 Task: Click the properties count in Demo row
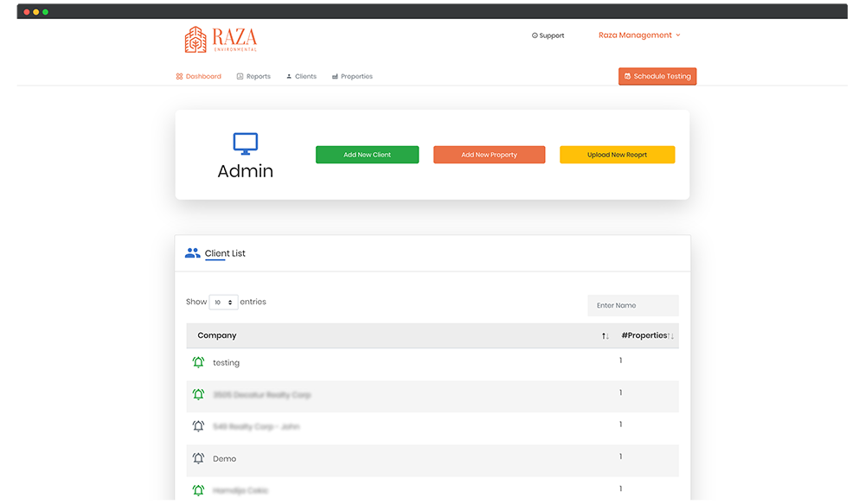(620, 456)
